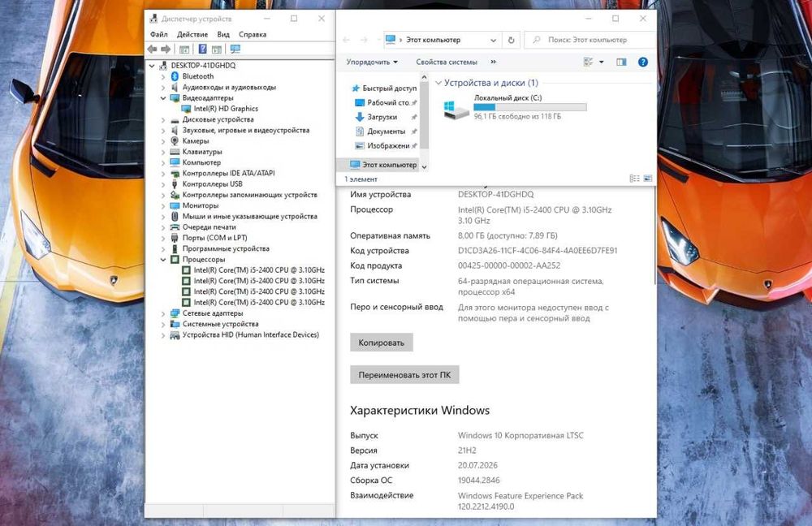
Task: Collapse the Устройства и диски group
Action: click(x=438, y=83)
